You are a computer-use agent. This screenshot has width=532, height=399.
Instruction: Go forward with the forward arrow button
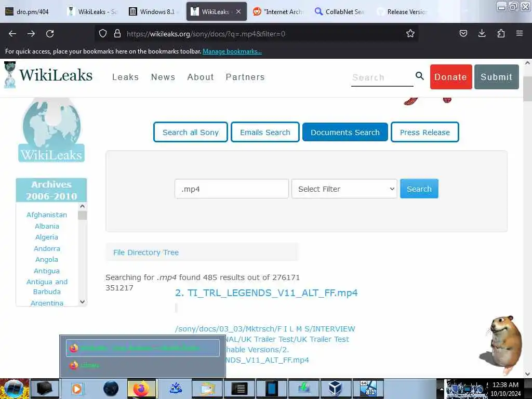31,34
